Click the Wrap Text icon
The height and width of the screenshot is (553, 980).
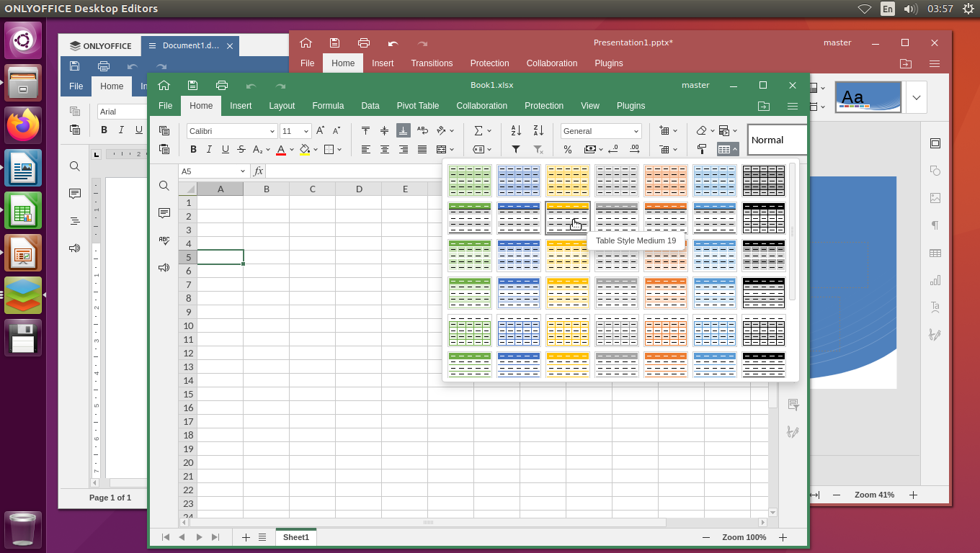422,131
